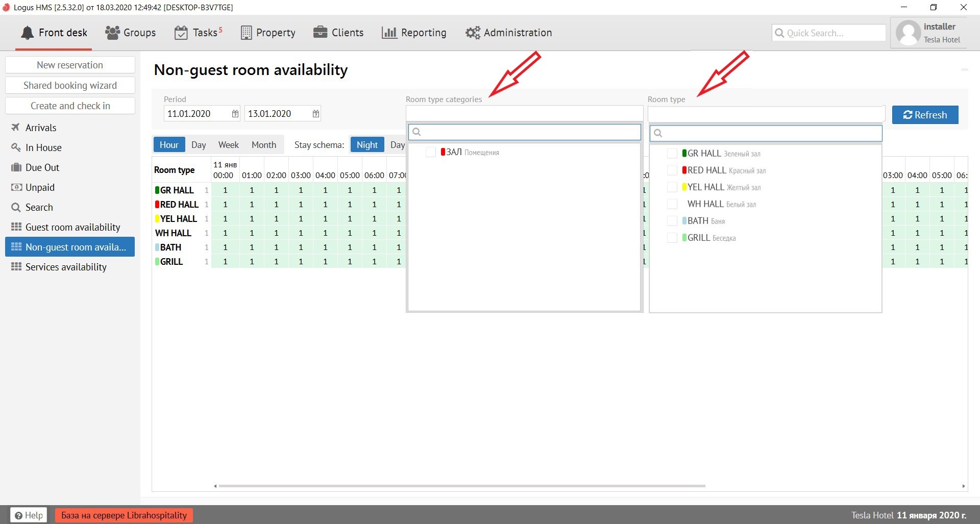Select the GRILL row label in the grid

(171, 261)
